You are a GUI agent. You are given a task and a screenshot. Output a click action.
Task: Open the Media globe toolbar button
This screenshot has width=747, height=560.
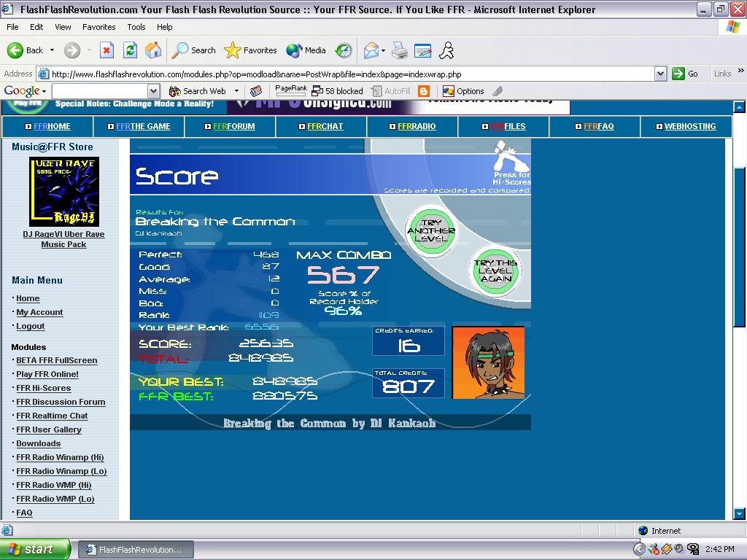point(306,50)
